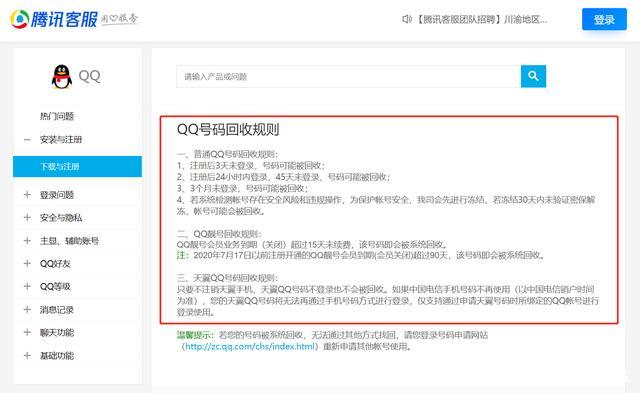Expand the 安全与隐私 section

point(27,218)
